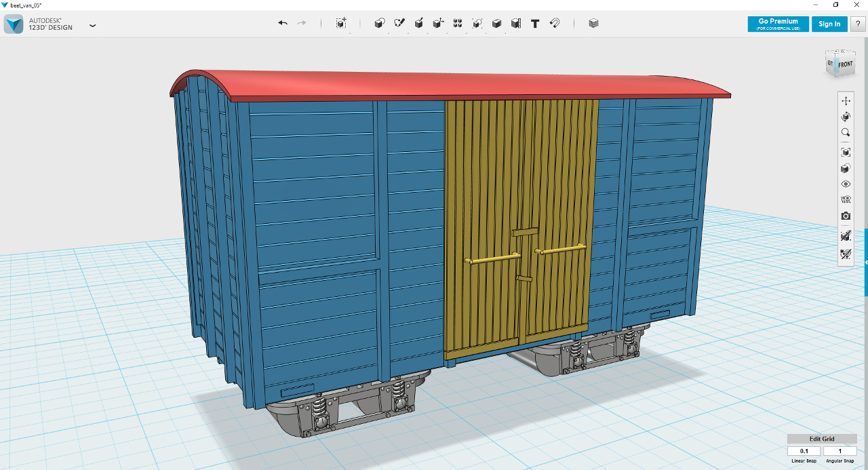Click the Sign In button
The width and height of the screenshot is (868, 470).
(829, 24)
